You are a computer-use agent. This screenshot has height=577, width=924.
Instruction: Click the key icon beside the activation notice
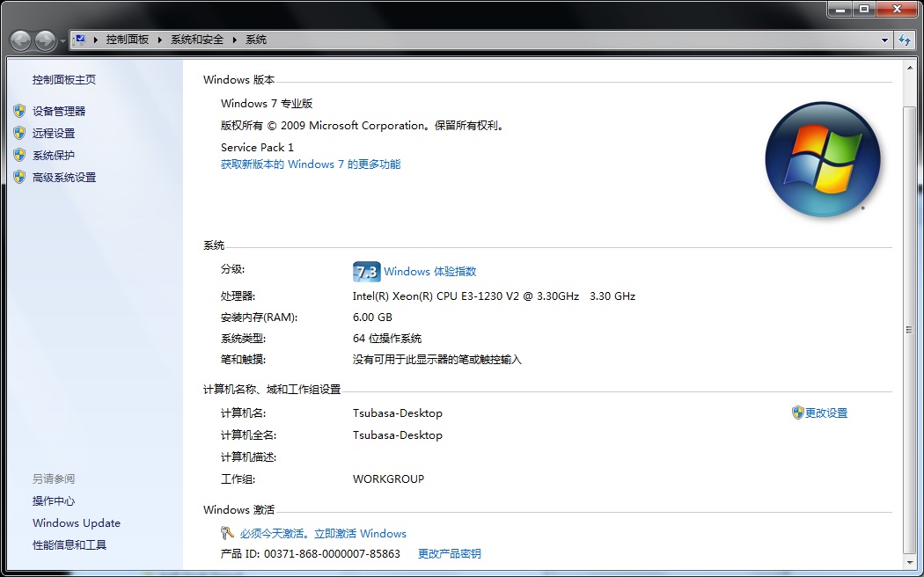(x=228, y=533)
